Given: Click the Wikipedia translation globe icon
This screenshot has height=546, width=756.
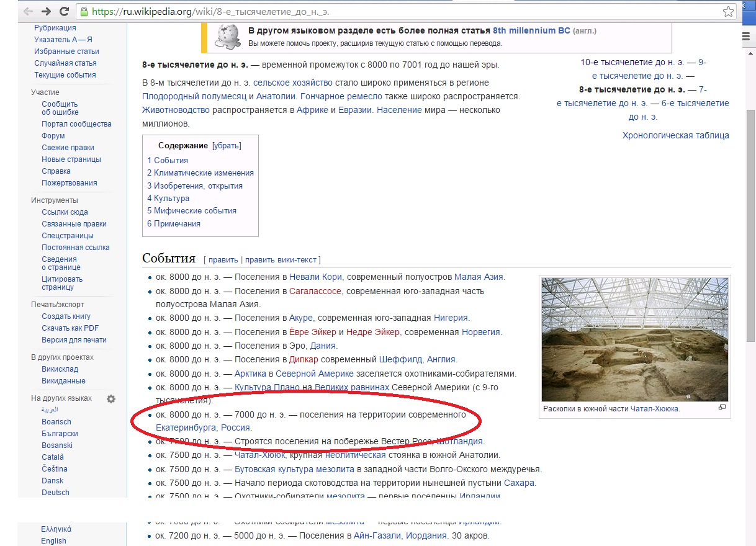Looking at the screenshot, I should (227, 36).
